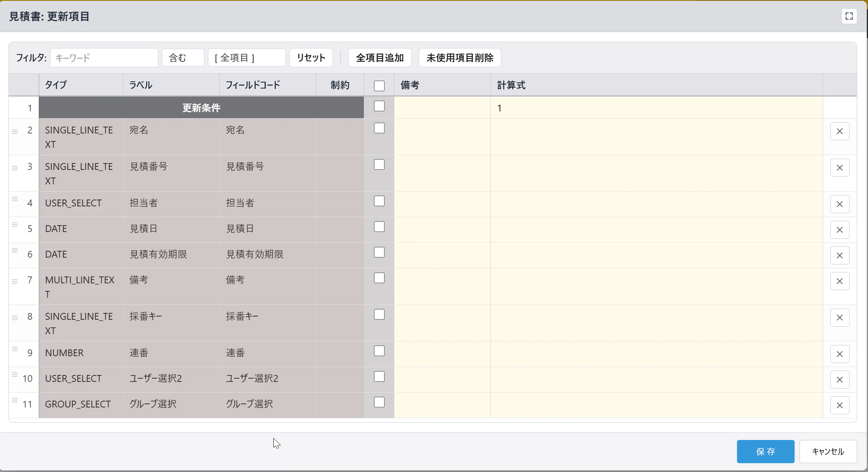Toggle the header select-all checkbox
Image resolution: width=868 pixels, height=472 pixels.
point(379,86)
